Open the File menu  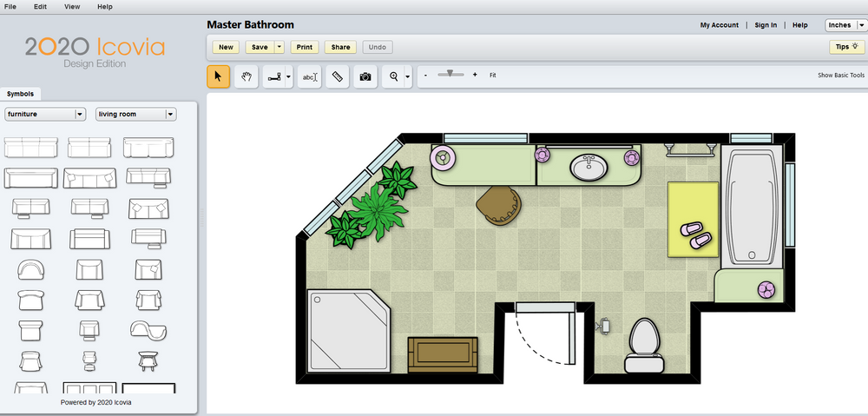10,6
